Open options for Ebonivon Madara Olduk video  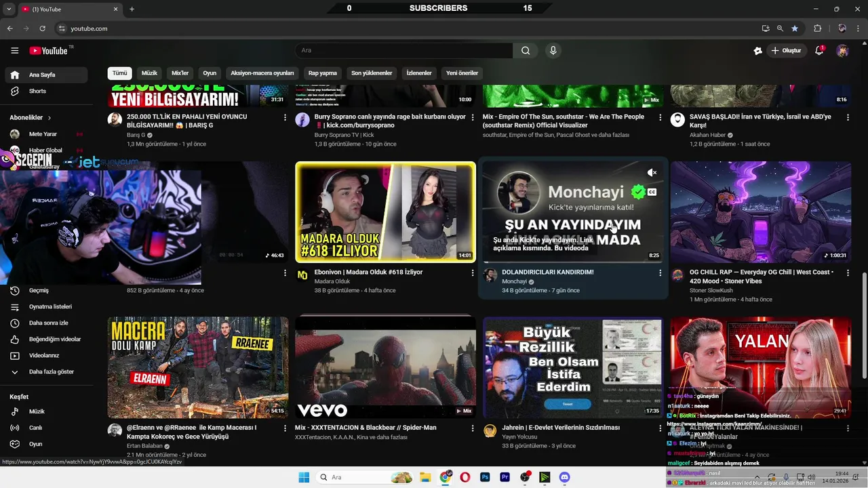click(473, 272)
